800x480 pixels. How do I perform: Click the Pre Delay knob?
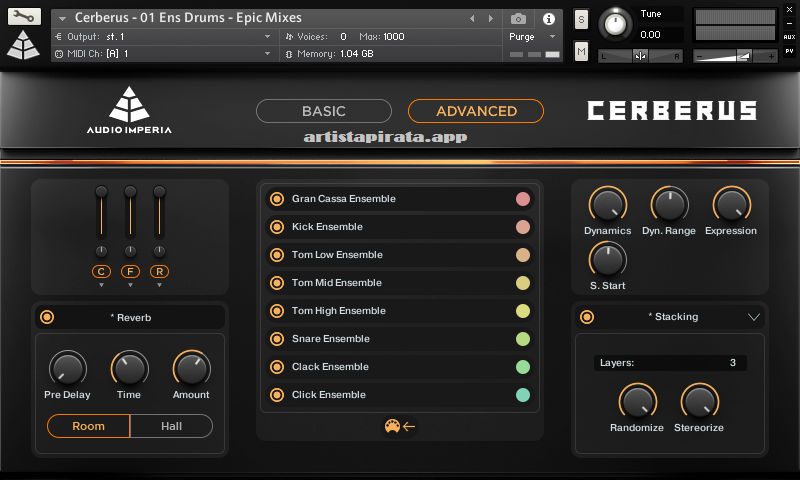click(x=67, y=368)
